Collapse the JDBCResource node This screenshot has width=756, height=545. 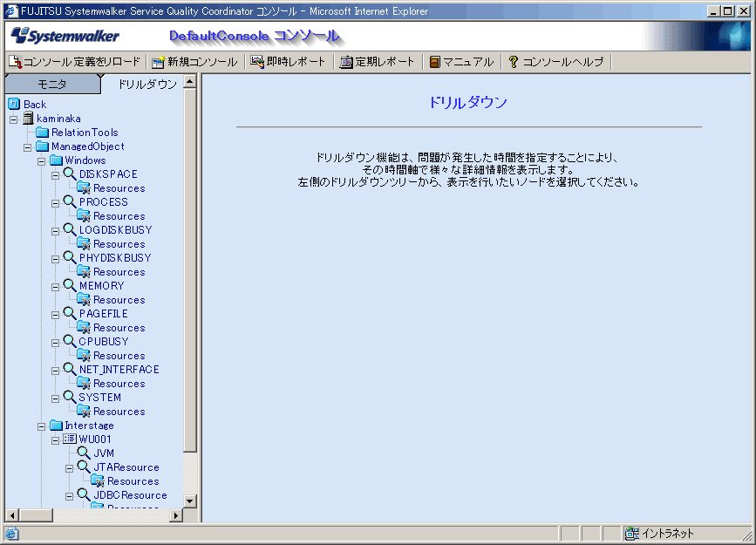coord(70,496)
